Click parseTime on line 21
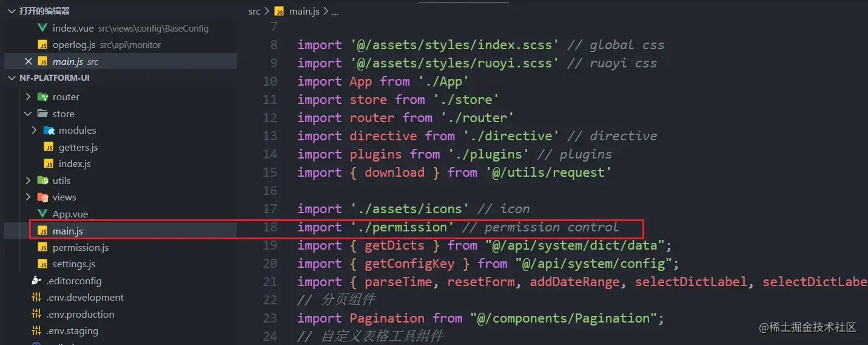Image resolution: width=868 pixels, height=345 pixels. pos(399,282)
